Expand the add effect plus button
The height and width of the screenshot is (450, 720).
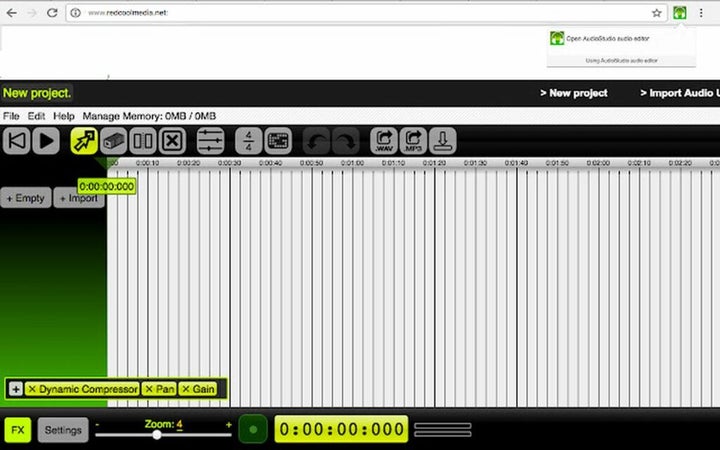pos(16,389)
